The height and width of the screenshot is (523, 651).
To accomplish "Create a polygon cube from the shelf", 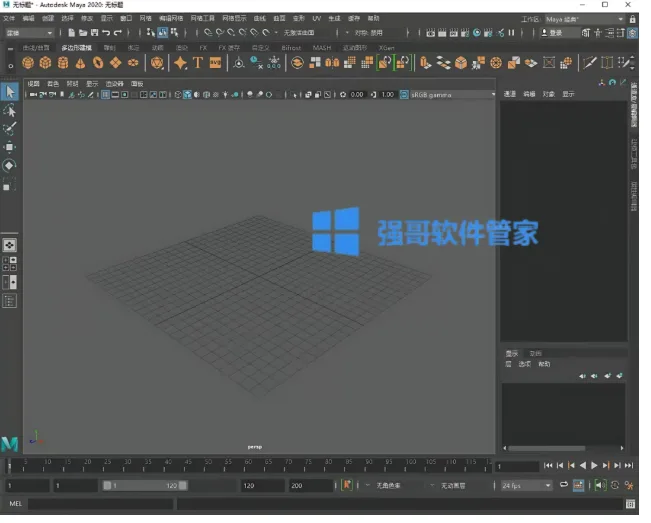I will click(45, 63).
